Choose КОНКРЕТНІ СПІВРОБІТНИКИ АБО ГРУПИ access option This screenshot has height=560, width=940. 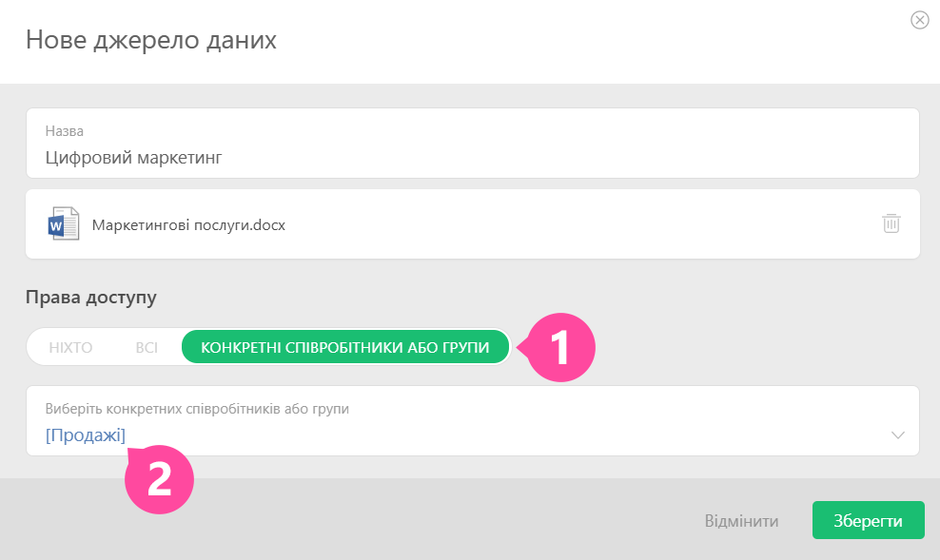(x=344, y=348)
